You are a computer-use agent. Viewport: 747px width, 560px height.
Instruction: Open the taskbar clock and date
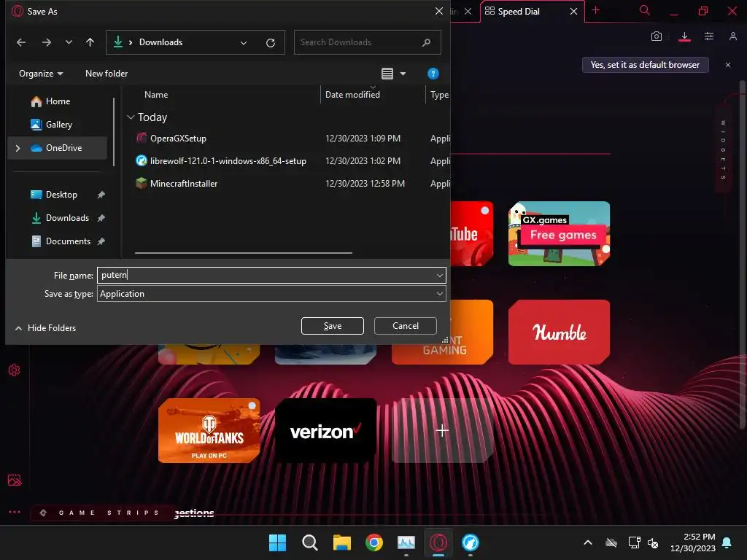(x=693, y=542)
